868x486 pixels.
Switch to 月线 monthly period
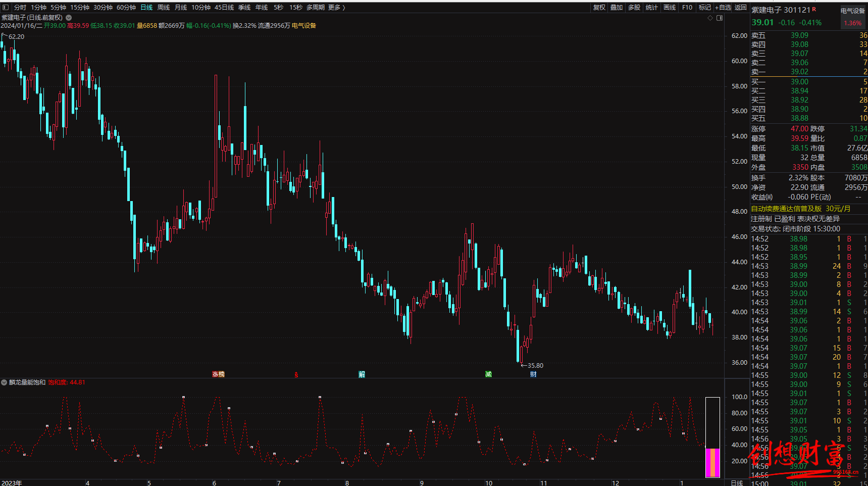tap(181, 8)
